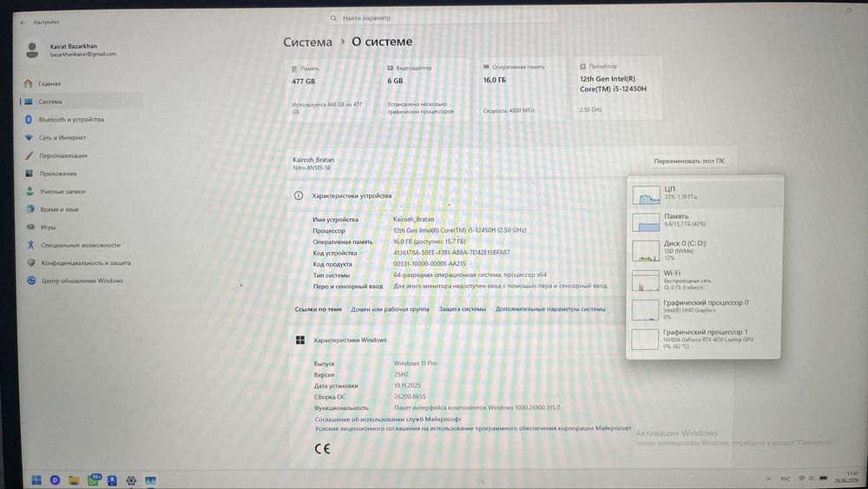Viewport: 868px width, 489px height.
Task: Click the Дата установки value 19.11.2025
Action: click(407, 386)
